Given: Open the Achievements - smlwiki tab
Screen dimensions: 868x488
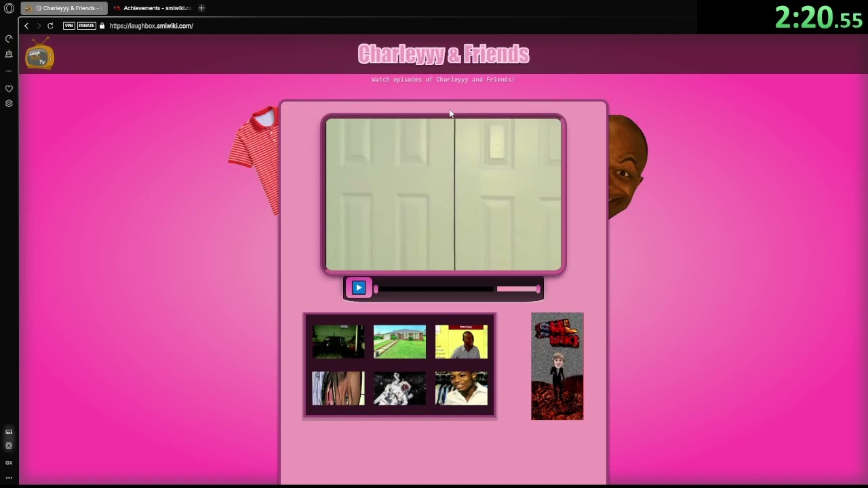Looking at the screenshot, I should [x=152, y=8].
